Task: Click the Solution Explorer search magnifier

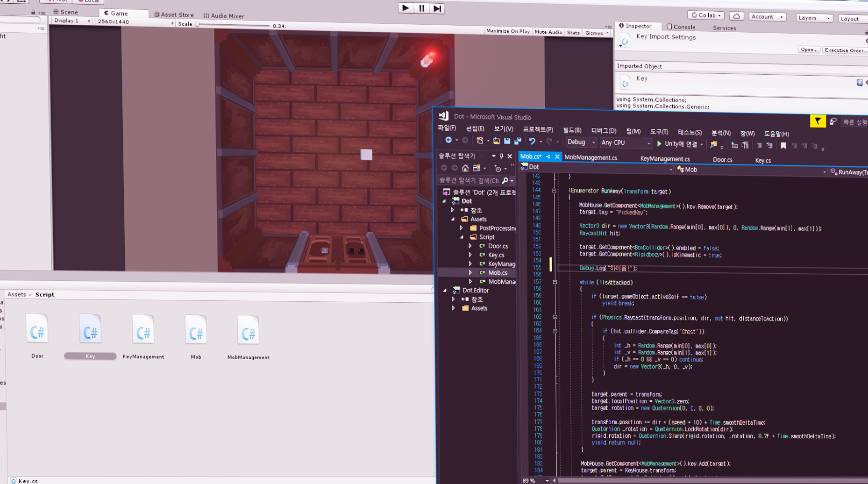Action: point(505,180)
